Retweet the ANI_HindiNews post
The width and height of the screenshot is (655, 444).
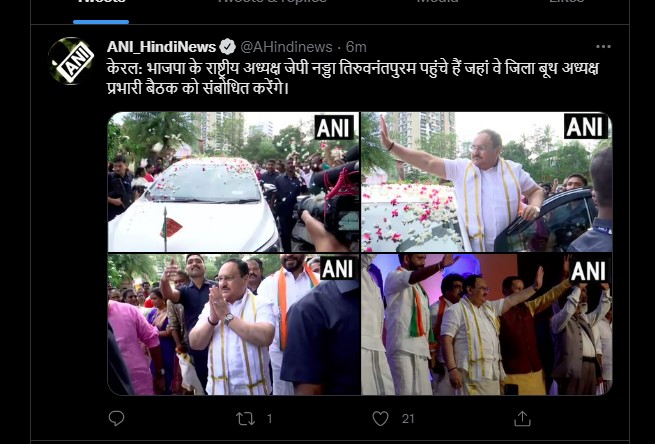[x=245, y=417]
